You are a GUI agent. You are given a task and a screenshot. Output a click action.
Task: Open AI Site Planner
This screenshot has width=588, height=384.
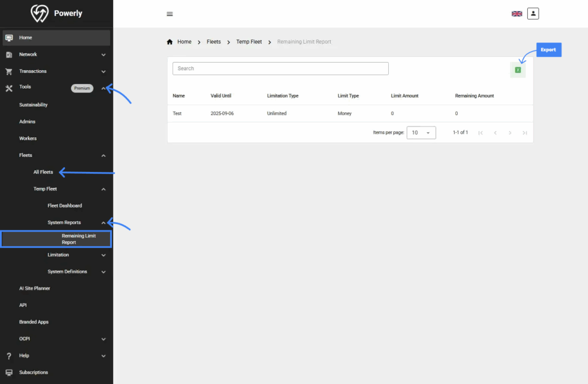point(34,289)
